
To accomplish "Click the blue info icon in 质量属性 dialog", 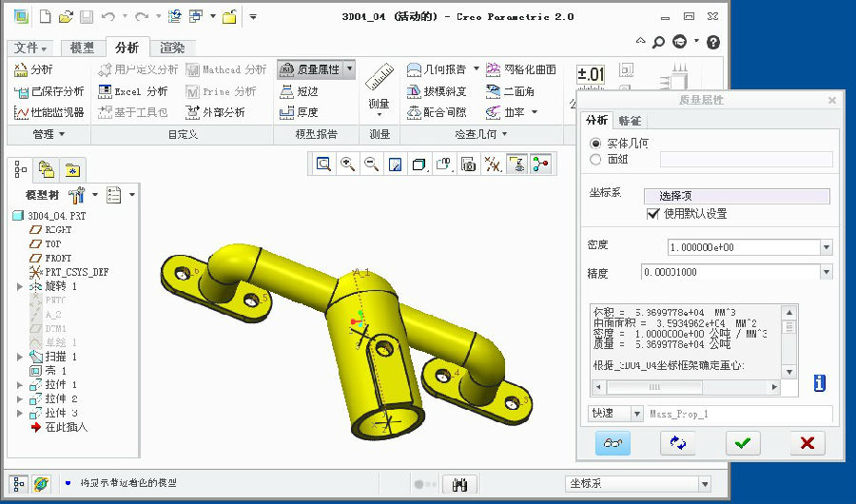I will click(x=819, y=382).
